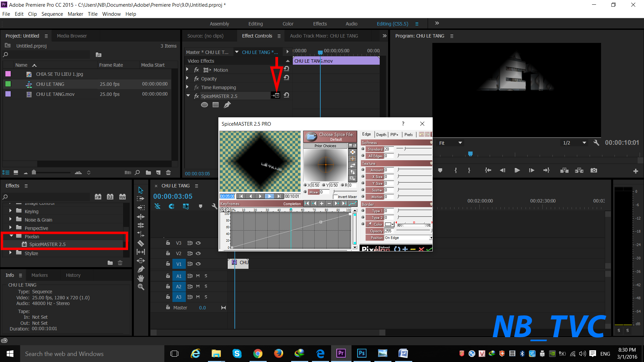Toggle V3 track output eye
Image resolution: width=644 pixels, height=362 pixels.
click(x=198, y=243)
